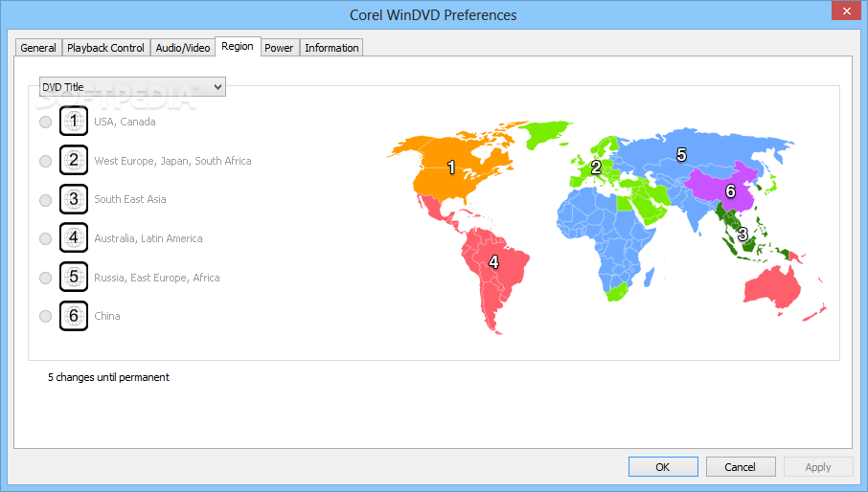Click the region 2 globe icon
The width and height of the screenshot is (868, 492).
coord(74,160)
